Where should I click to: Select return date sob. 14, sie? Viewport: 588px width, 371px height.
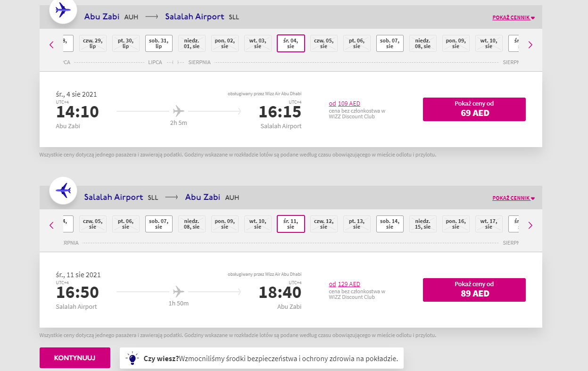point(390,224)
